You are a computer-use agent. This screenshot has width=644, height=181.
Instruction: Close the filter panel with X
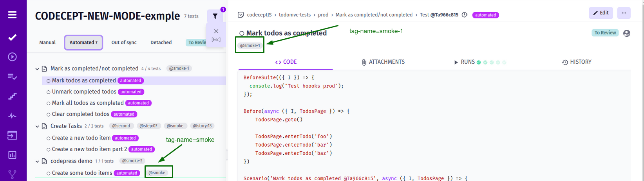[216, 31]
